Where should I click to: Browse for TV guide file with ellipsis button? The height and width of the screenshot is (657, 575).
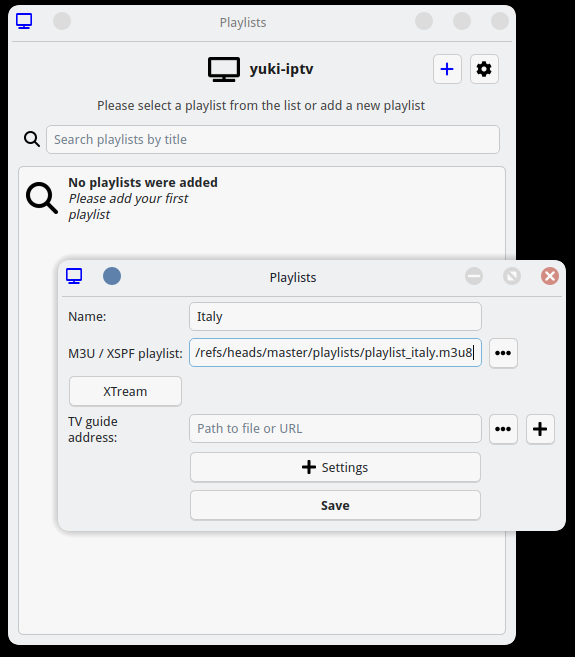pos(503,429)
